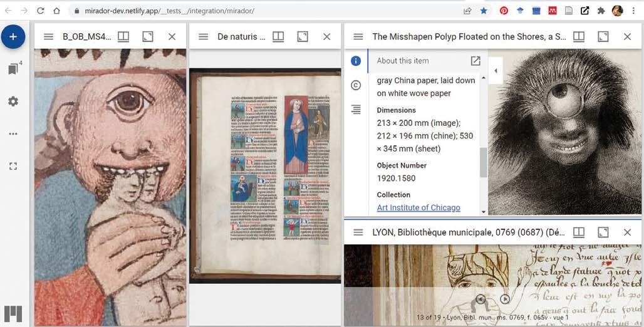Image resolution: width=644 pixels, height=327 pixels.
Task: Open LYON window view options icon
Action: (x=579, y=232)
